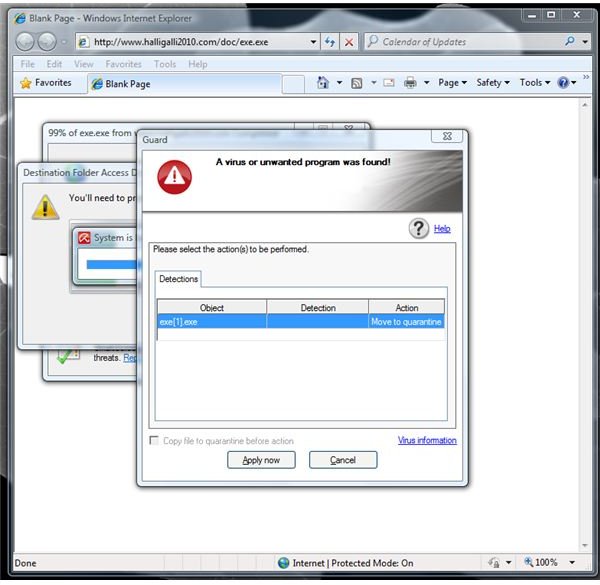600x585 pixels.
Task: Click the blue Help question icon in toolbar
Action: click(563, 82)
